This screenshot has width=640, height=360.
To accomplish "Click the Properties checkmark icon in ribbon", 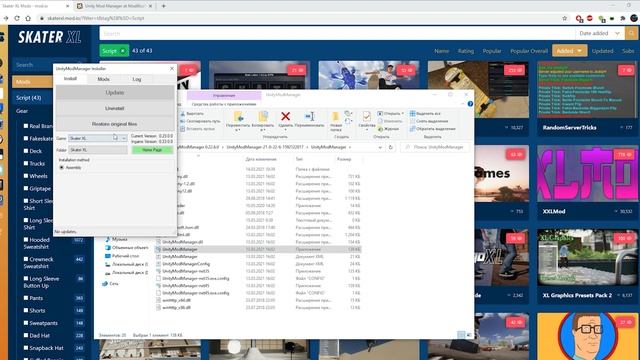I will click(367, 117).
